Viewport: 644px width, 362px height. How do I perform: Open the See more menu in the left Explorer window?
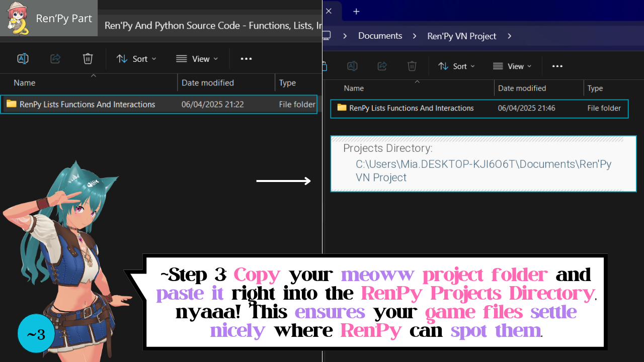click(246, 59)
